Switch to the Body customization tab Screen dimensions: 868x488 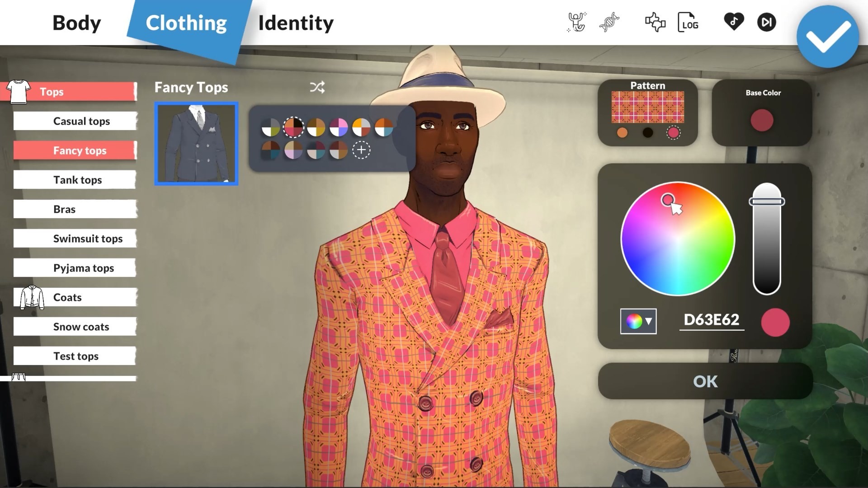(x=76, y=22)
